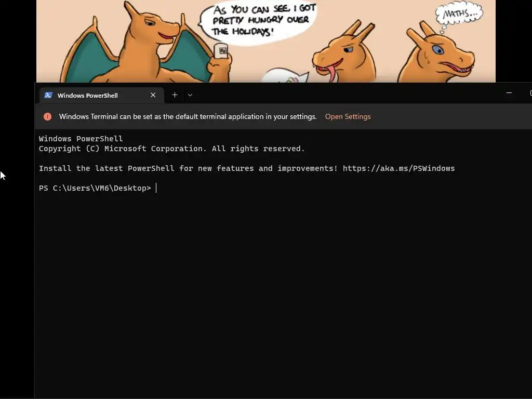Viewport: 532px width, 399px height.
Task: Close the Windows PowerShell tab
Action: click(x=153, y=95)
